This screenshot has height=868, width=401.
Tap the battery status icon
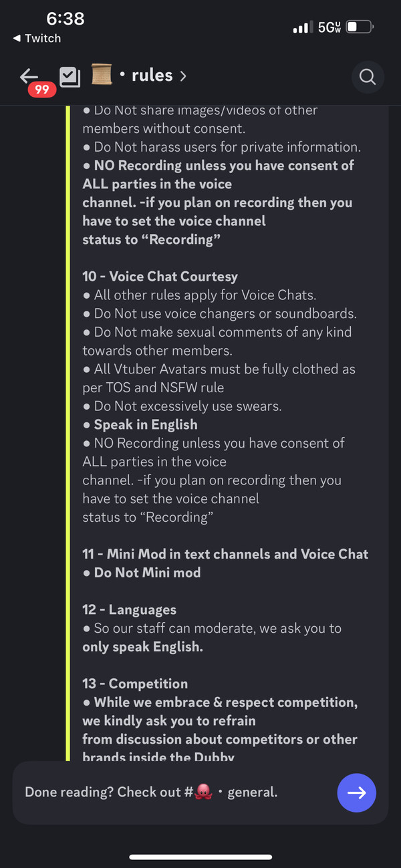[361, 27]
